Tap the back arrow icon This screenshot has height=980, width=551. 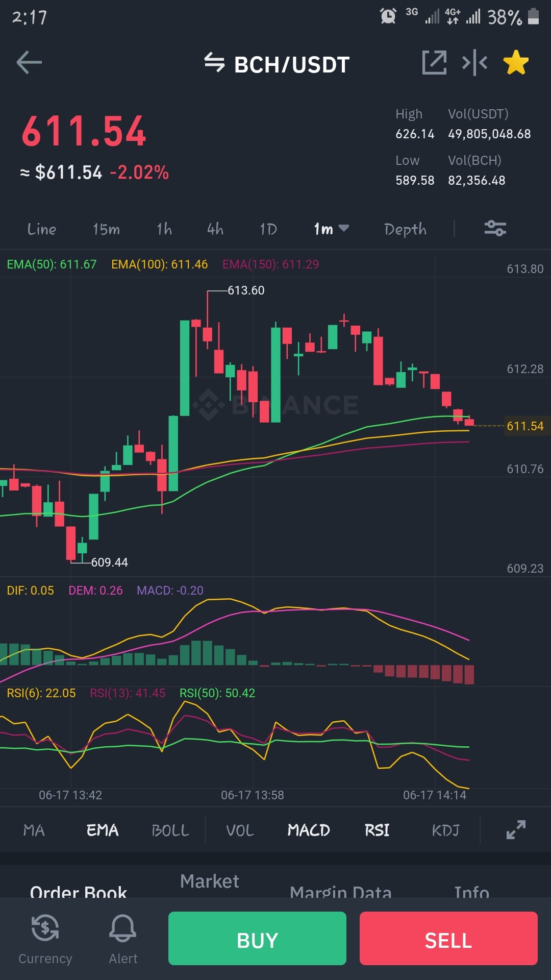(29, 63)
